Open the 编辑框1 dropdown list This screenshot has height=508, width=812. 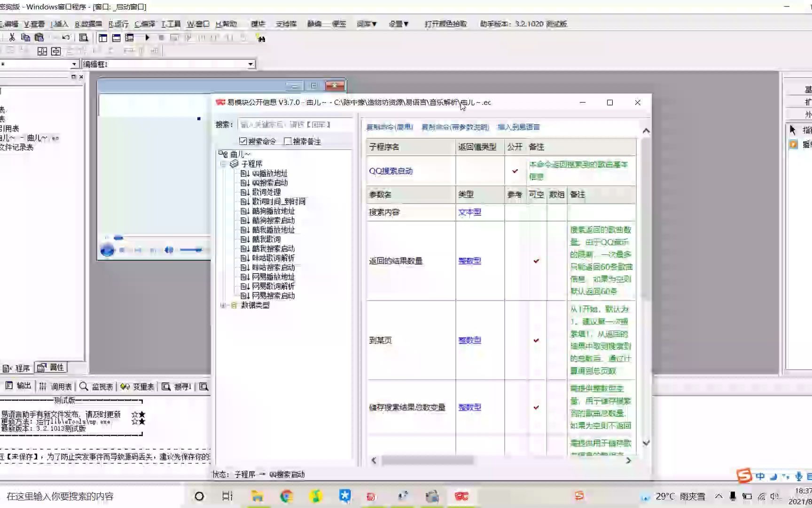(x=250, y=64)
